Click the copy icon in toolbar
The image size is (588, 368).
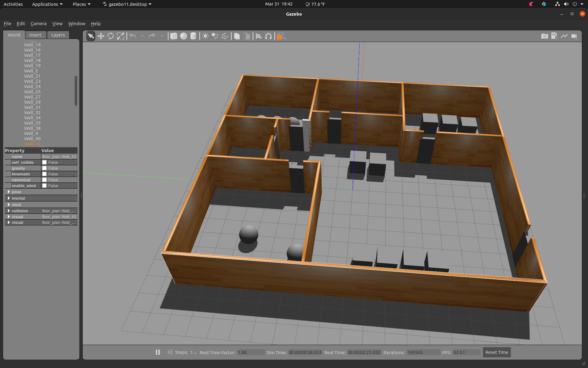237,36
